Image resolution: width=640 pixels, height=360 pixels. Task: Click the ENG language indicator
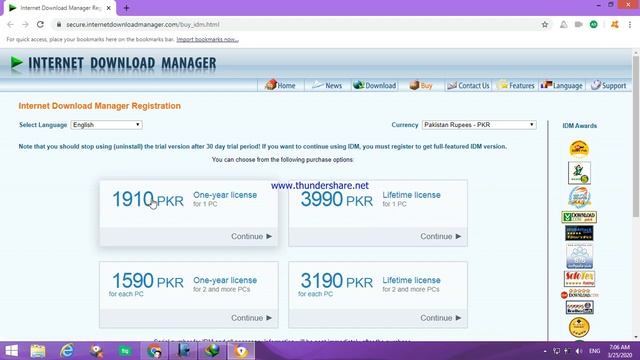(594, 351)
